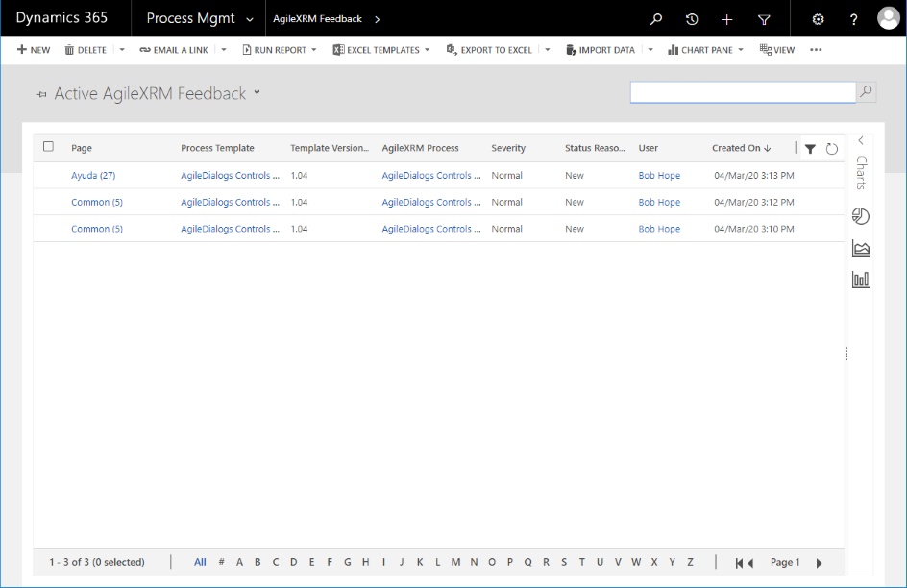Open recent items history icon
907x588 pixels.
pyautogui.click(x=691, y=19)
